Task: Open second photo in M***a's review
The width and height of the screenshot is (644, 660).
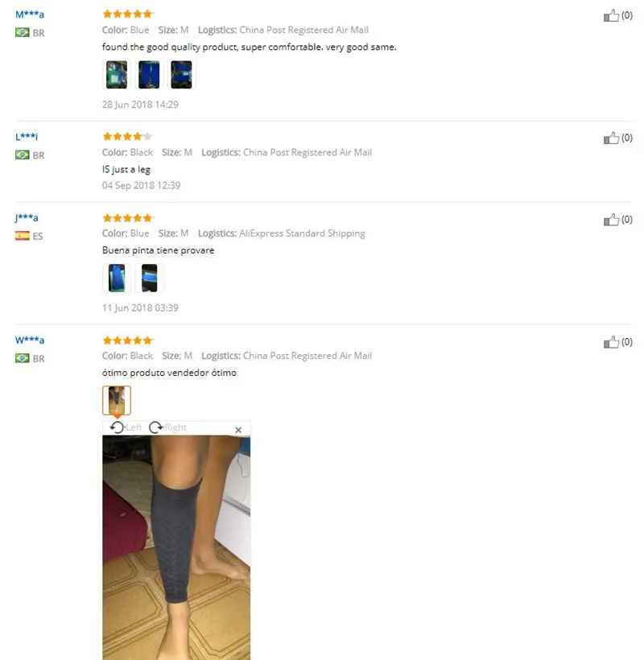Action: point(149,75)
